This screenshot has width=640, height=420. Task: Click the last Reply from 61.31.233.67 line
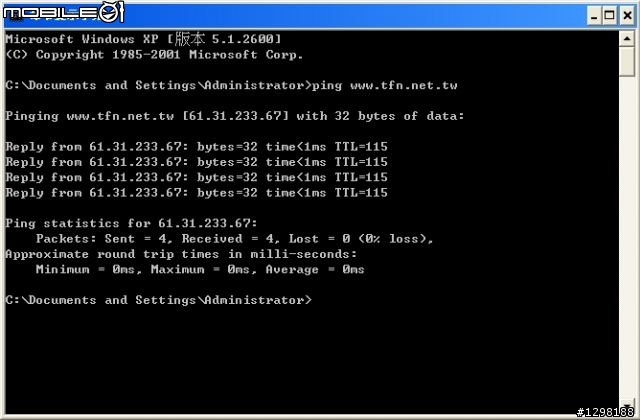(x=196, y=193)
